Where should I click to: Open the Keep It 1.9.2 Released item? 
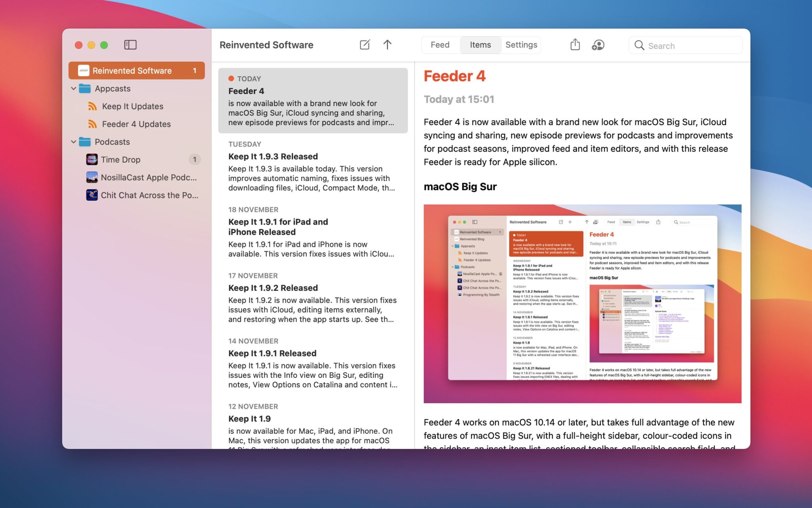[x=272, y=288]
